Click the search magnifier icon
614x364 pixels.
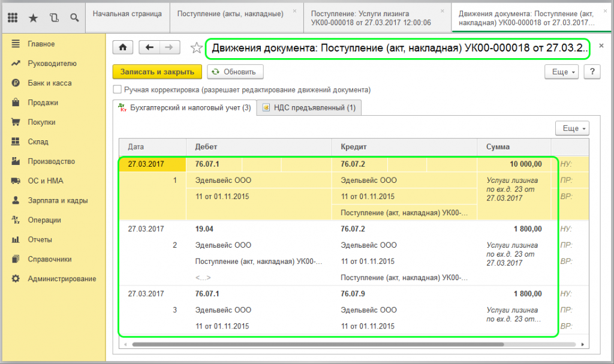[74, 17]
